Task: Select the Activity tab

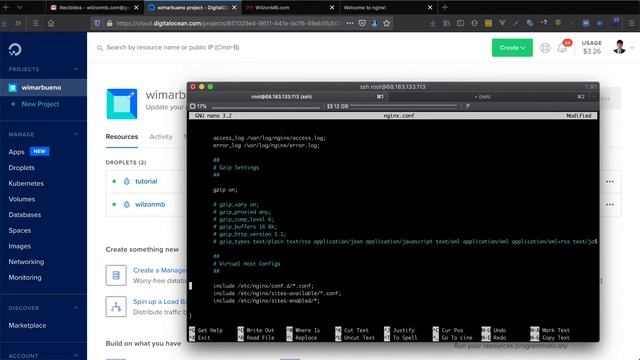Action: click(161, 137)
